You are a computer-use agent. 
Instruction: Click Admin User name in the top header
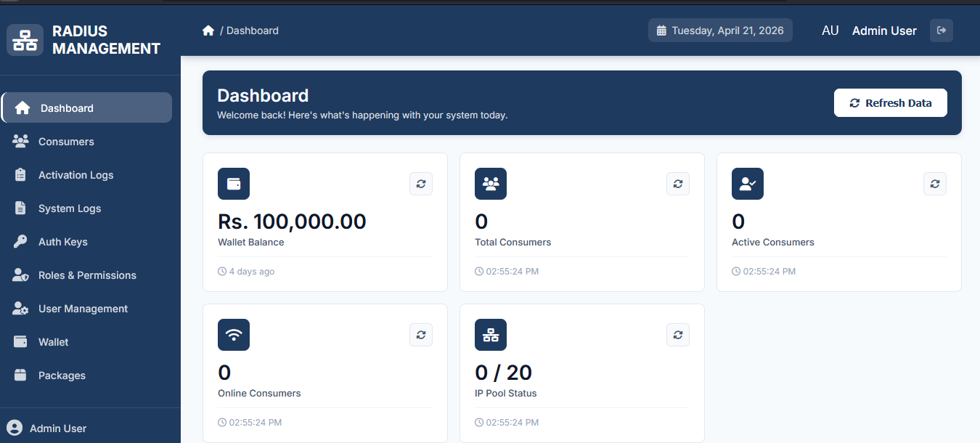pos(884,31)
